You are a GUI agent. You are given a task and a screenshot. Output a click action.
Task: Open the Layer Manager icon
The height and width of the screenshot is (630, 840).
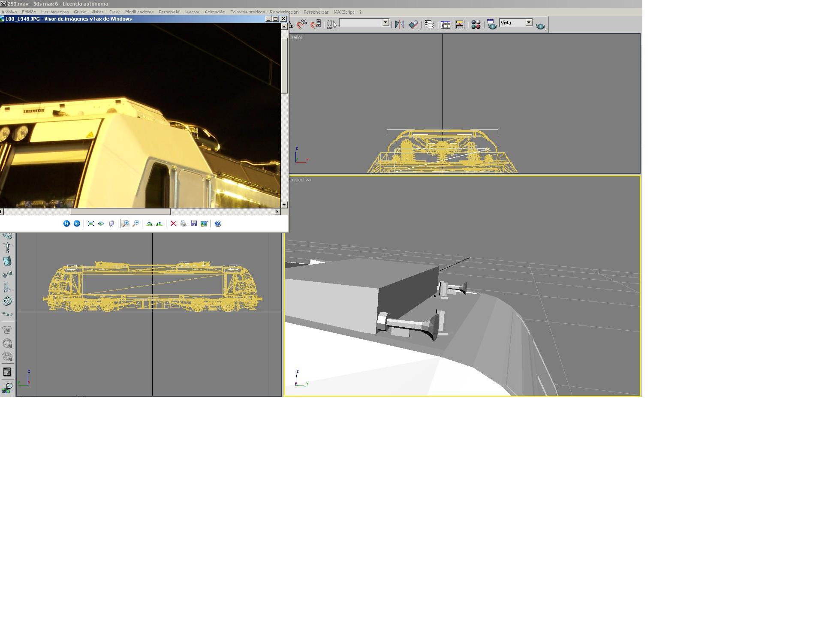(x=430, y=24)
